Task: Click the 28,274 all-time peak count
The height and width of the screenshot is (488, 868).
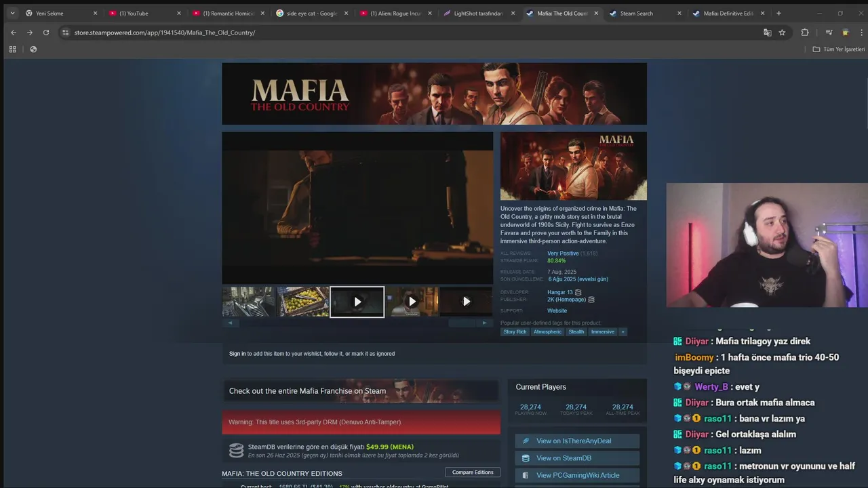Action: pyautogui.click(x=623, y=407)
